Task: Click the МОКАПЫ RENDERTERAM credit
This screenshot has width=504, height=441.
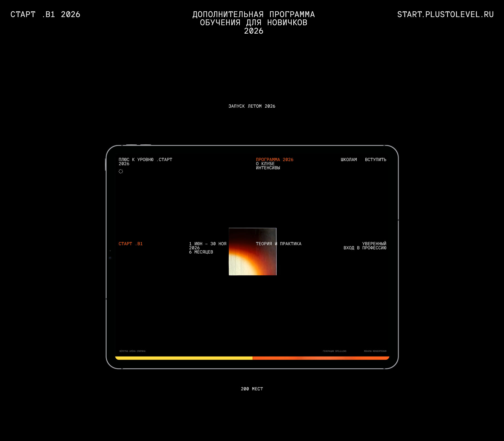Action: coord(375,351)
